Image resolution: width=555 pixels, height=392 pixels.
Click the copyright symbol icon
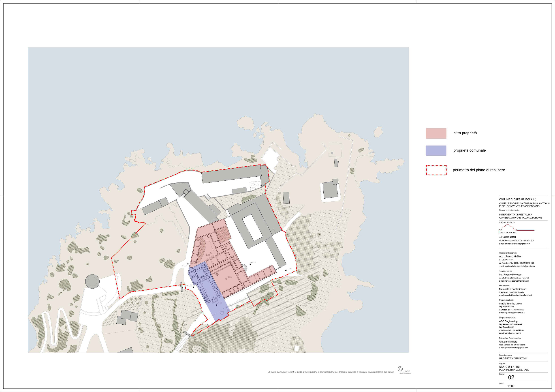coord(400,369)
